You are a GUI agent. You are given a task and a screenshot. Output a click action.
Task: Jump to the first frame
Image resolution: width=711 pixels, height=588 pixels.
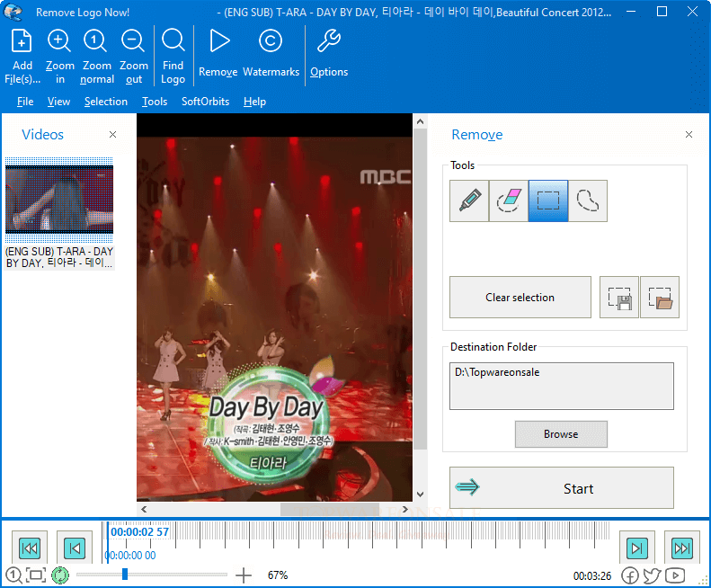point(30,548)
